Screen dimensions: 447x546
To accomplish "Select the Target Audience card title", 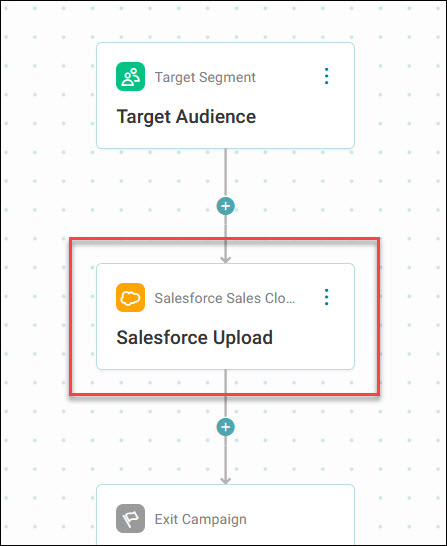I will pos(186,117).
